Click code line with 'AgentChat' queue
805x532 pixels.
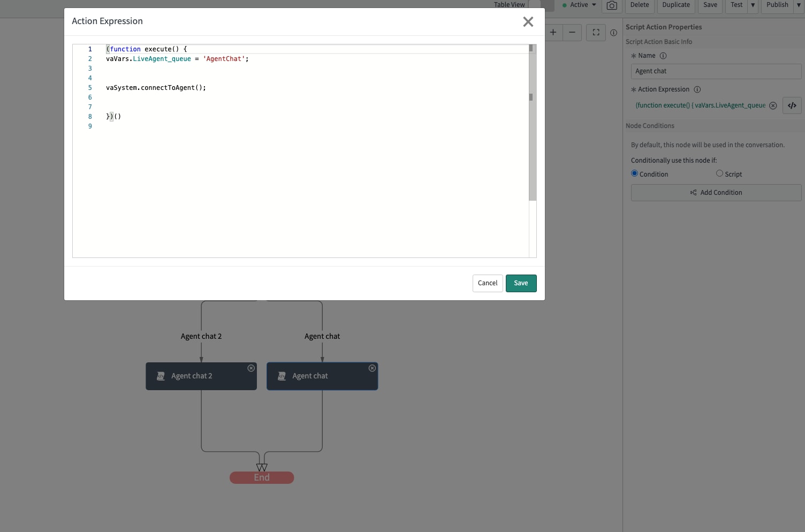point(177,59)
